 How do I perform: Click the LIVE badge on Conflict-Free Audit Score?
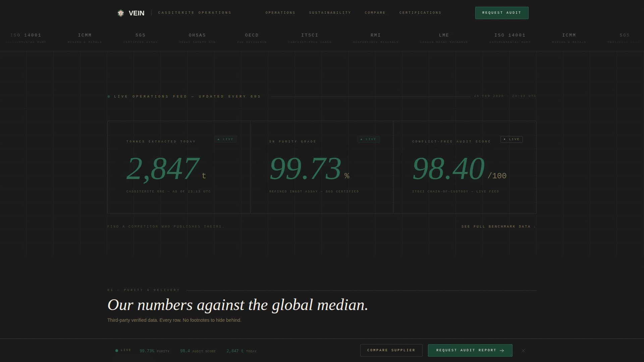tap(512, 139)
